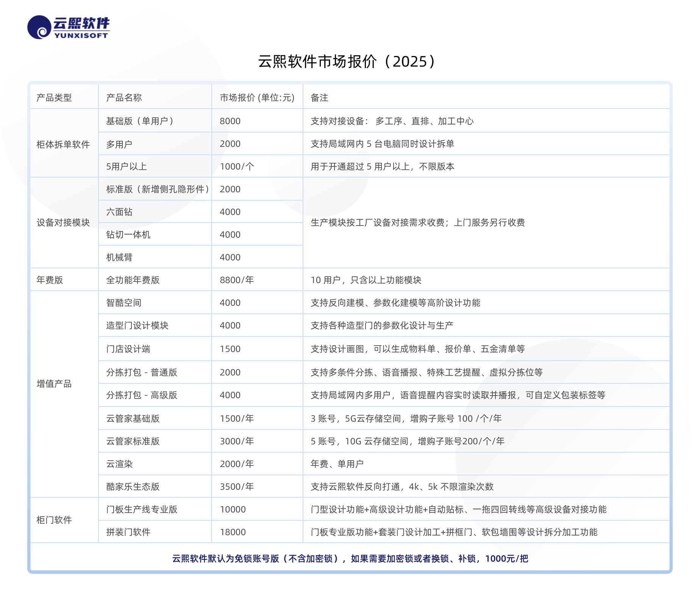Click the 2000 price for 分拣打包 普通版

click(x=230, y=372)
